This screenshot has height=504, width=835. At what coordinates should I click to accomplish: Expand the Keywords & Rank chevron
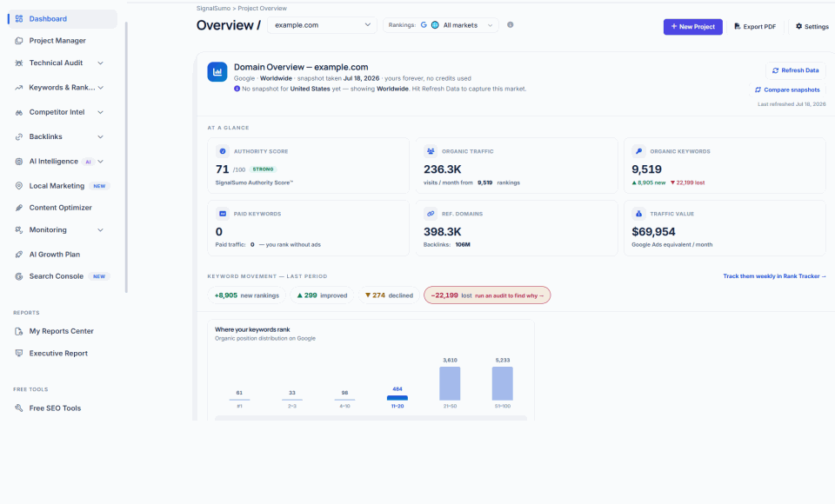(100, 87)
